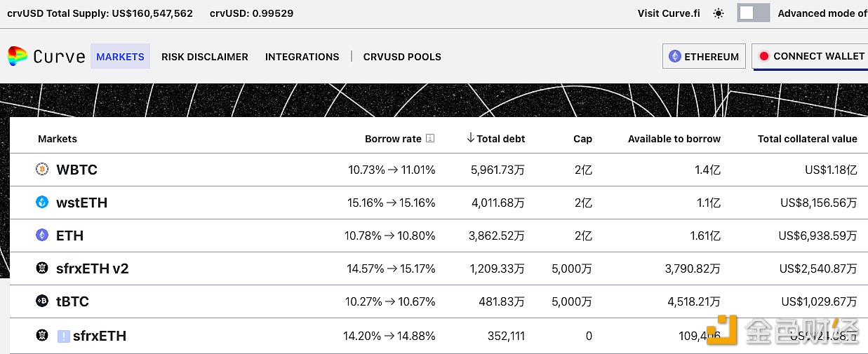Click the Total debt sort arrow
Screen dimensions: 868x354
470,138
